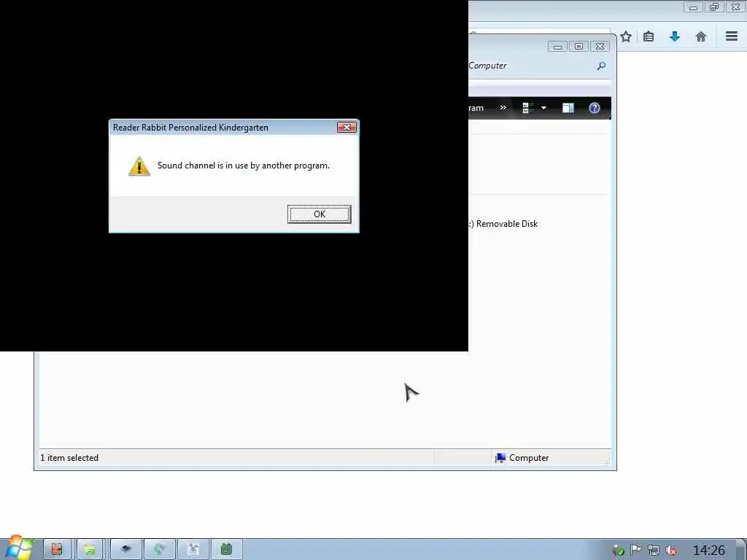
Task: Click the warning triangle icon in dialog
Action: [x=139, y=166]
